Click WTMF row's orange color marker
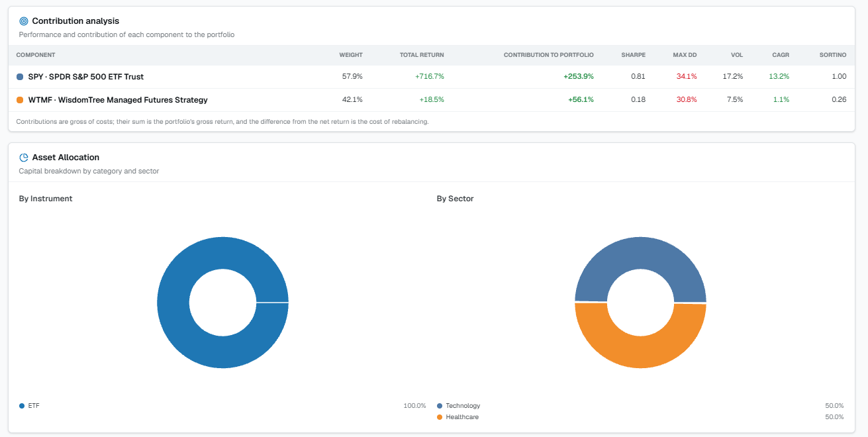 20,100
